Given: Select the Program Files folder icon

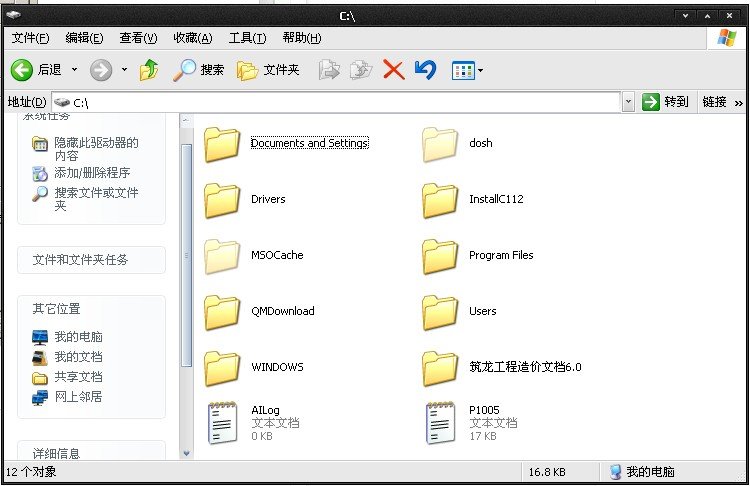Looking at the screenshot, I should [x=440, y=256].
